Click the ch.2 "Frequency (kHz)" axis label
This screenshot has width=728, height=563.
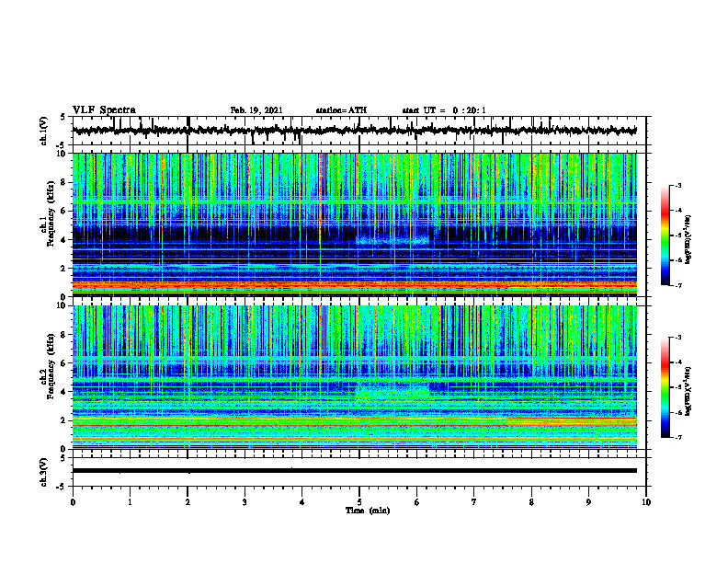(x=51, y=366)
